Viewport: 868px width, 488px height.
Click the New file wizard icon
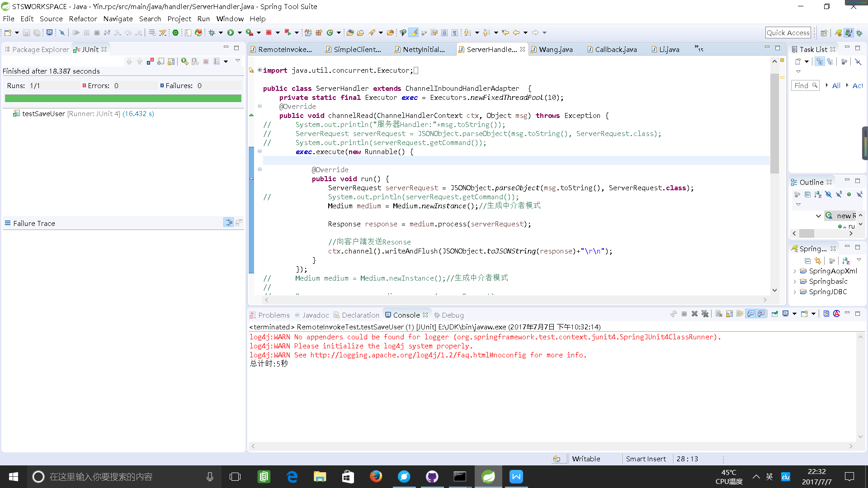(8, 33)
